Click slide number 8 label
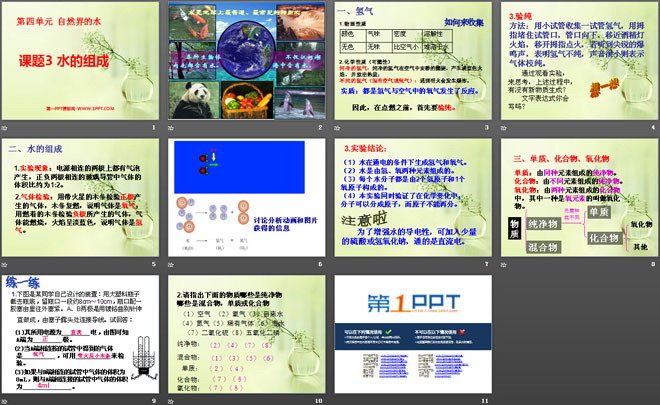 click(x=653, y=264)
